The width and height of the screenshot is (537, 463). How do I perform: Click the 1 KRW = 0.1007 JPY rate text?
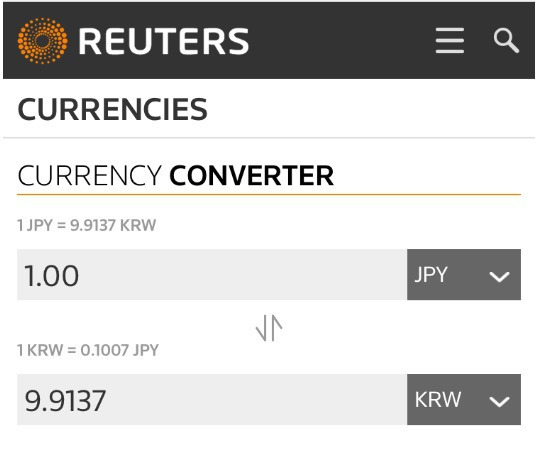(88, 350)
